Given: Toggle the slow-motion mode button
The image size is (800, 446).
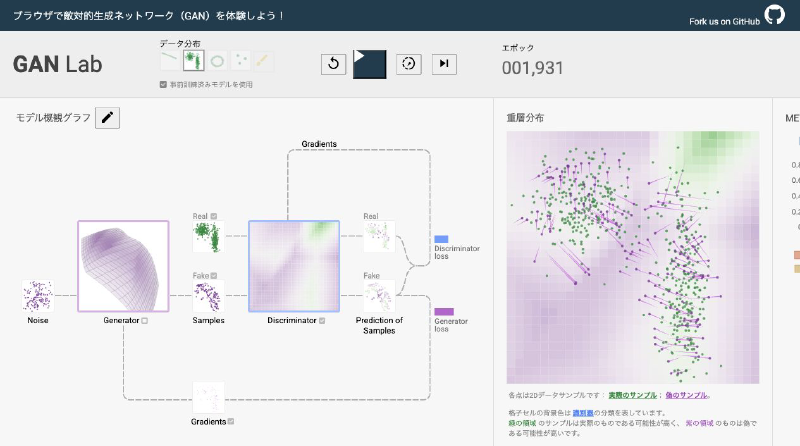Looking at the screenshot, I should tap(409, 64).
